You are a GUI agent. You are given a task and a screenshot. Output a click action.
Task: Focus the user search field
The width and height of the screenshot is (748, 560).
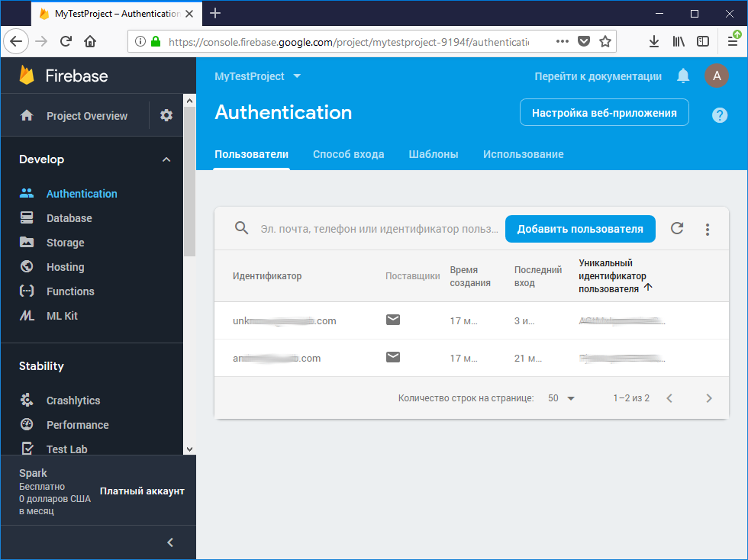[x=378, y=229]
